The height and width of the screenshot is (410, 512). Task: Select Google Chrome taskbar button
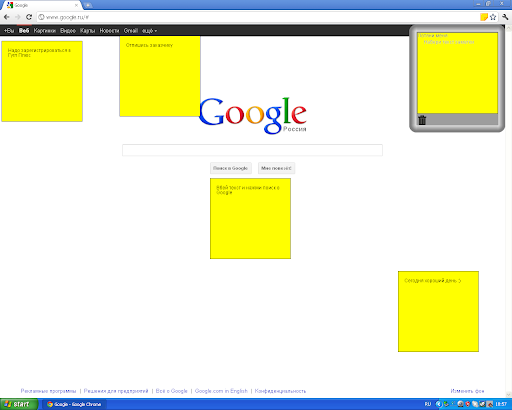click(x=75, y=404)
